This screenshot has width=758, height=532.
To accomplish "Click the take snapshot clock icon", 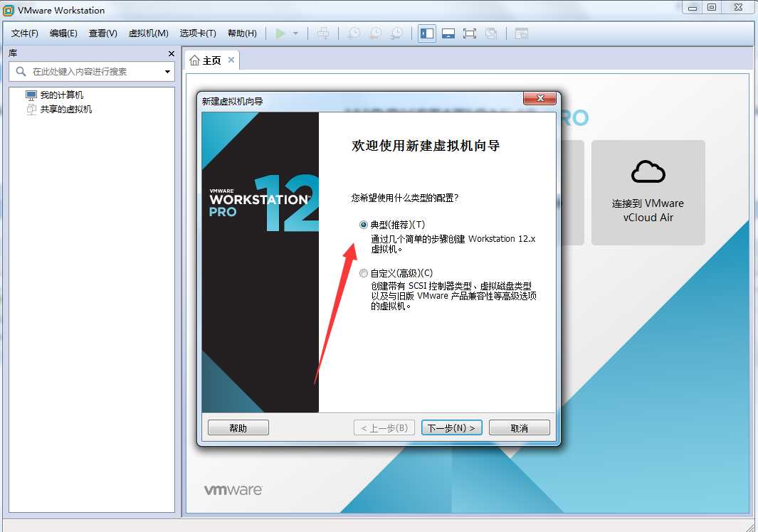I will [x=354, y=33].
